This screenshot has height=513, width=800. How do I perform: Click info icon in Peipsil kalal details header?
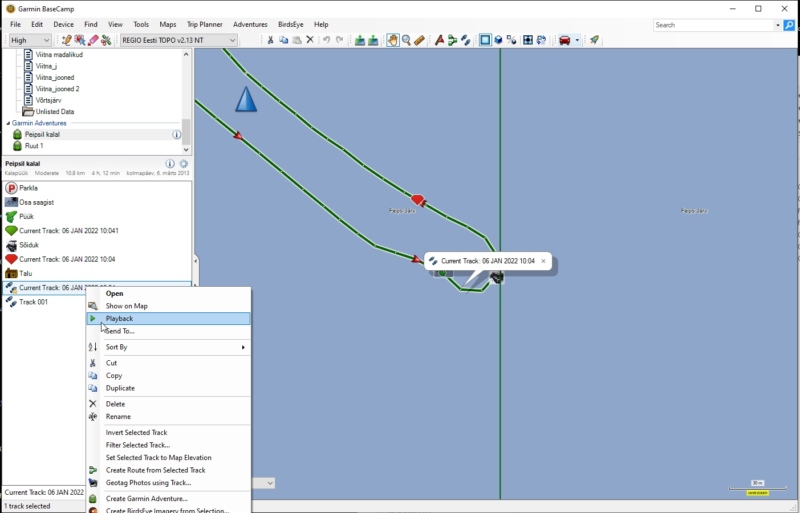coord(170,163)
